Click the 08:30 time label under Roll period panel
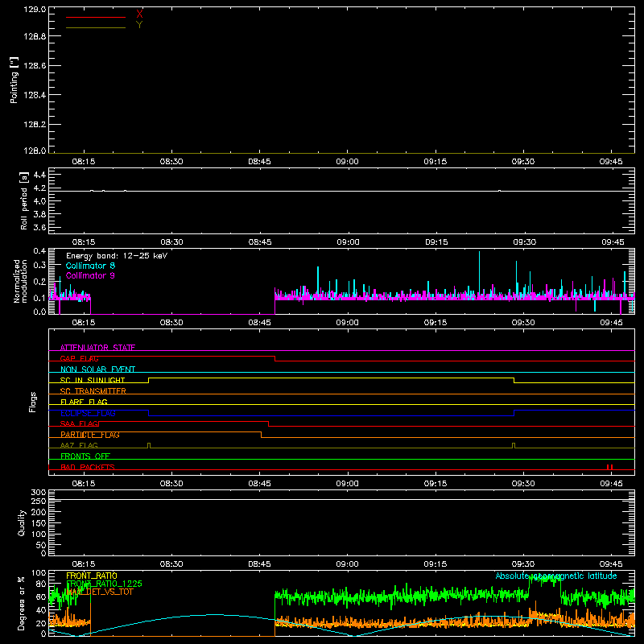Screen dimensions: 644x644 point(171,242)
